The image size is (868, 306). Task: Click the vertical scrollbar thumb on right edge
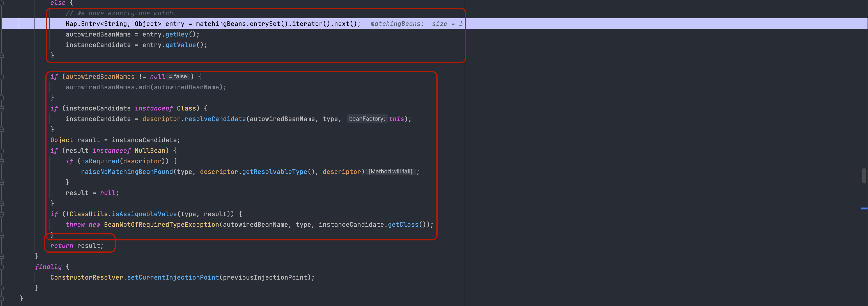[x=864, y=176]
